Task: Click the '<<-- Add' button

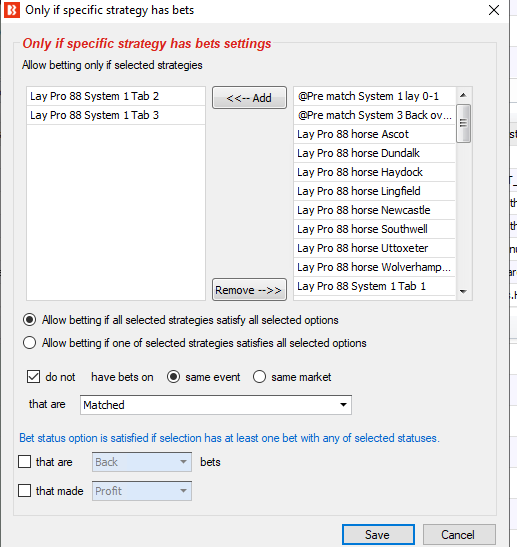Action: (x=249, y=98)
